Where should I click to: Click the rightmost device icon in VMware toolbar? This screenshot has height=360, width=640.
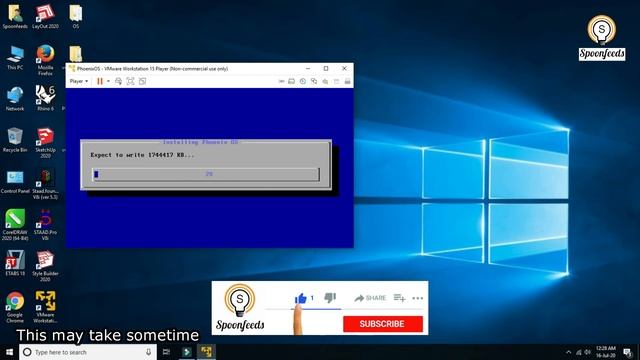[x=347, y=81]
